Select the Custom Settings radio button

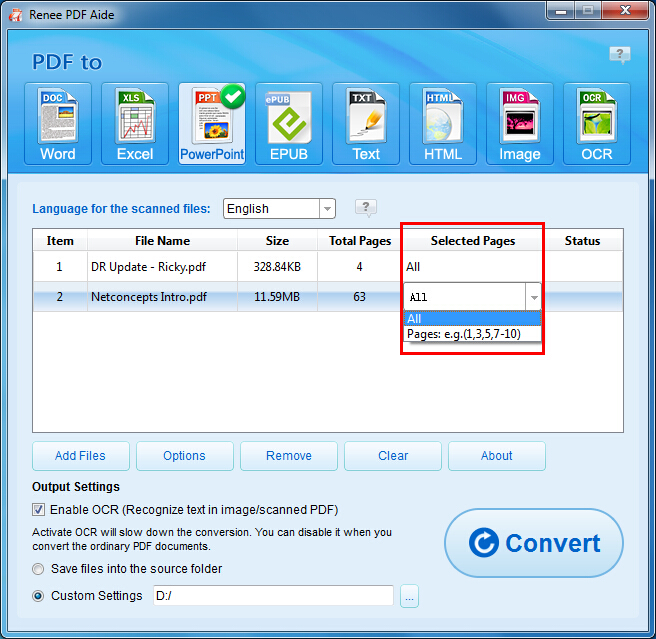tap(39, 596)
